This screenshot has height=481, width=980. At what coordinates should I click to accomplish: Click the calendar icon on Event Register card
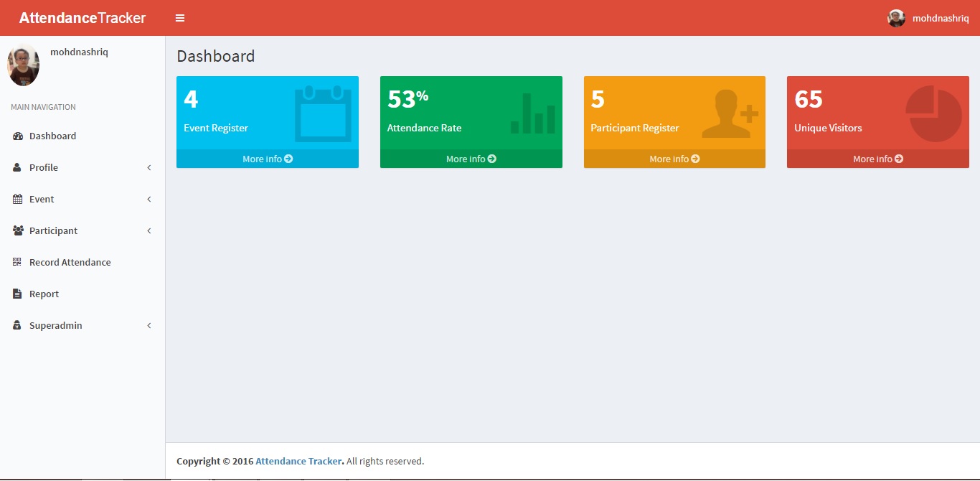pos(323,113)
